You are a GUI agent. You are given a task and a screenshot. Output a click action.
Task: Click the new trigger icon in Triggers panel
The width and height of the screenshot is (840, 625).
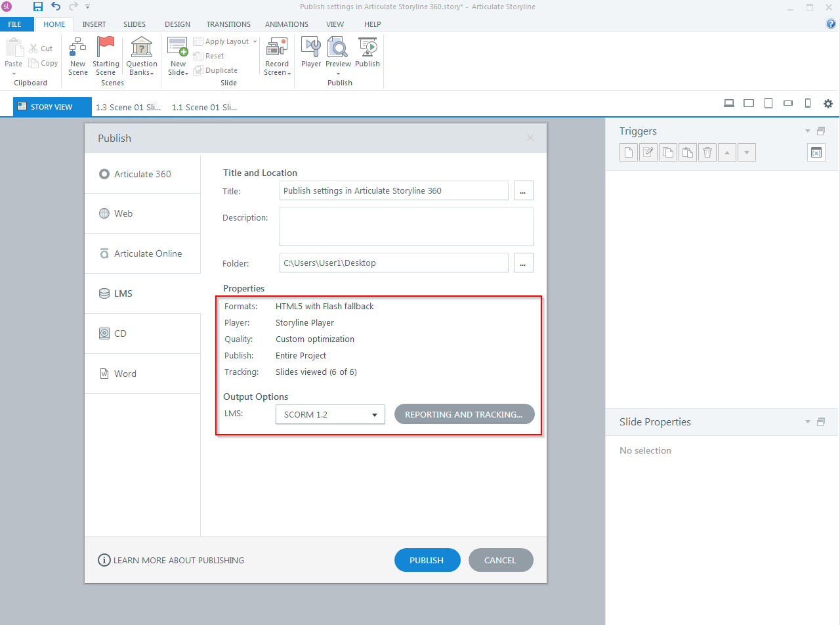[629, 152]
